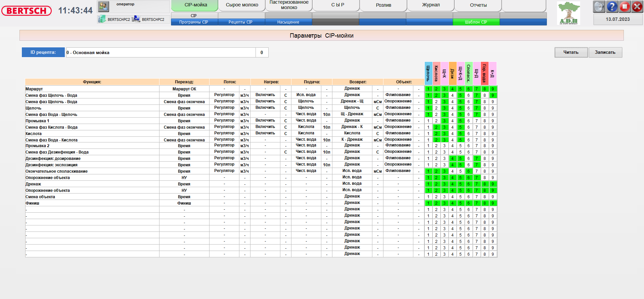Open transition field for Кислота row
The image size is (644, 299).
[x=184, y=134]
